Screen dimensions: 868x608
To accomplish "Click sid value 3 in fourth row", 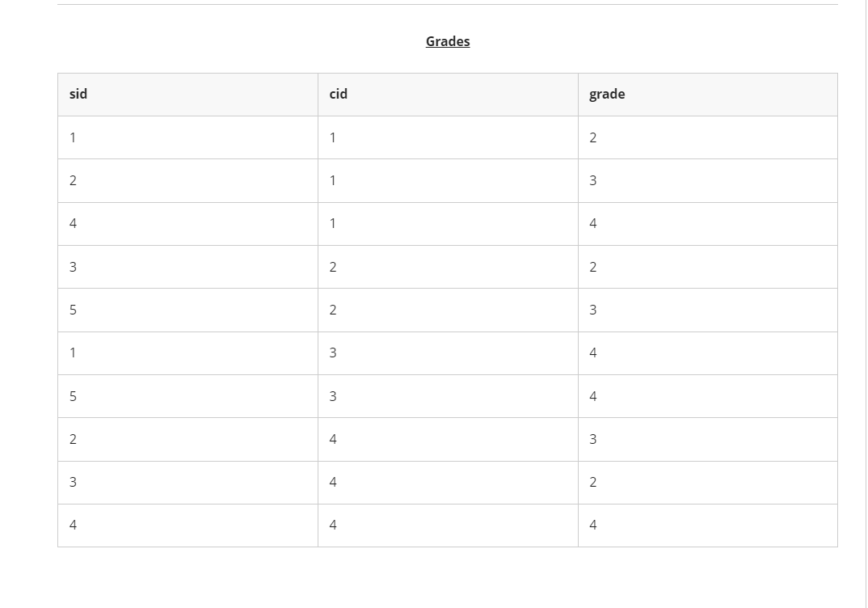I will click(x=73, y=267).
